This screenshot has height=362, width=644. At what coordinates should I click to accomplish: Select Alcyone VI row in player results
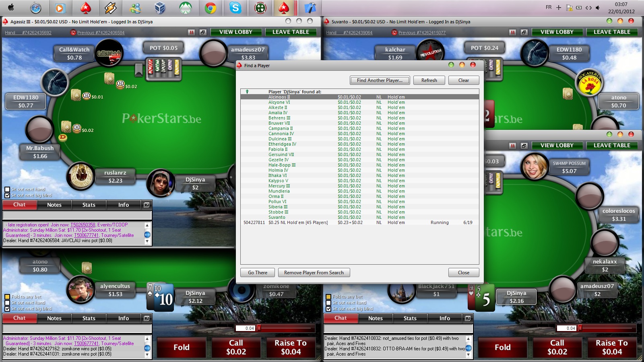tap(360, 102)
